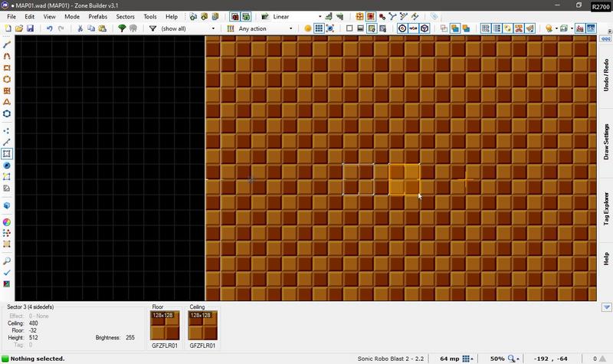Click the checkmark icon in left toolbar
Image resolution: width=613 pixels, height=364 pixels.
7,272
